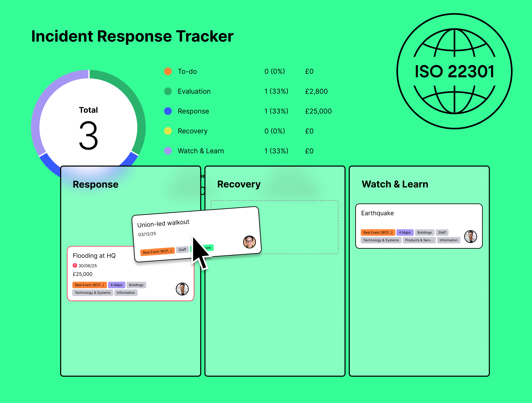Screen dimensions: 532x403
Task: Open assignee avatar on Union-led walkout card
Action: point(249,242)
